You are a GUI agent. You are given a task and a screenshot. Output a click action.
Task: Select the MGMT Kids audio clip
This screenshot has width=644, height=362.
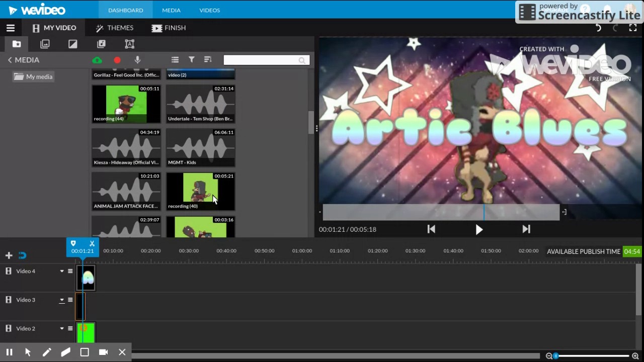pos(200,148)
